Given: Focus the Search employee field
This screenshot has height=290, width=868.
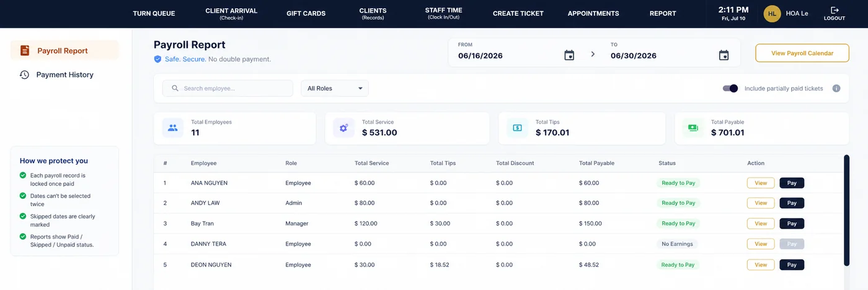Looking at the screenshot, I should [x=228, y=88].
